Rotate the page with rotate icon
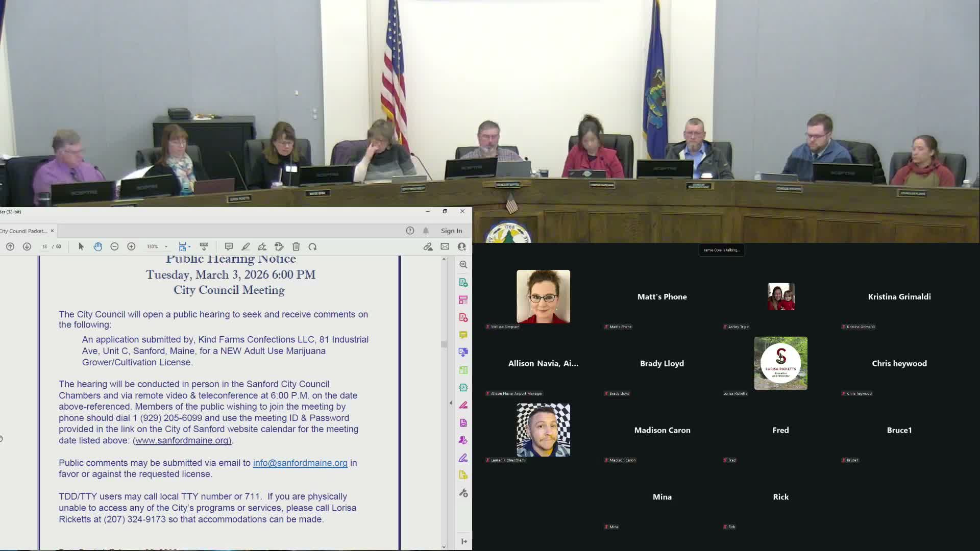The image size is (980, 551). coord(313,247)
